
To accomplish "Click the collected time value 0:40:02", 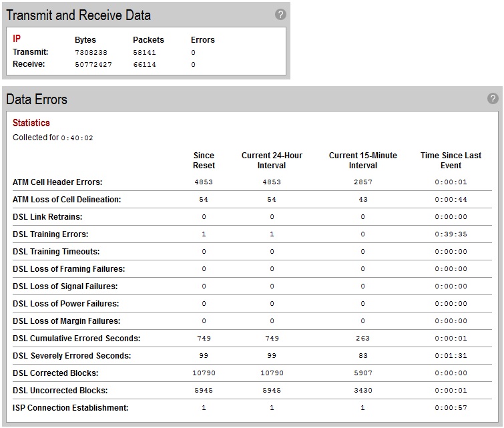I will (77, 138).
